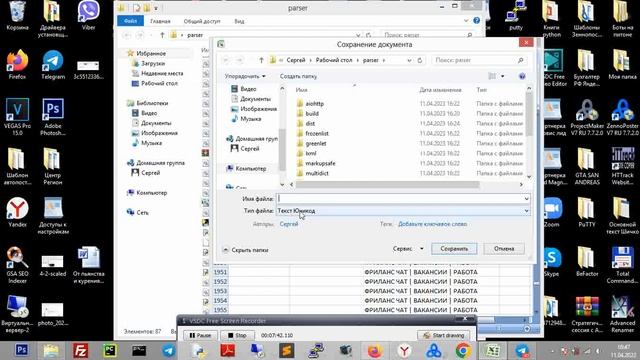Click the up-folder arrow in save dialog
This screenshot has width=640, height=360.
(261, 60)
